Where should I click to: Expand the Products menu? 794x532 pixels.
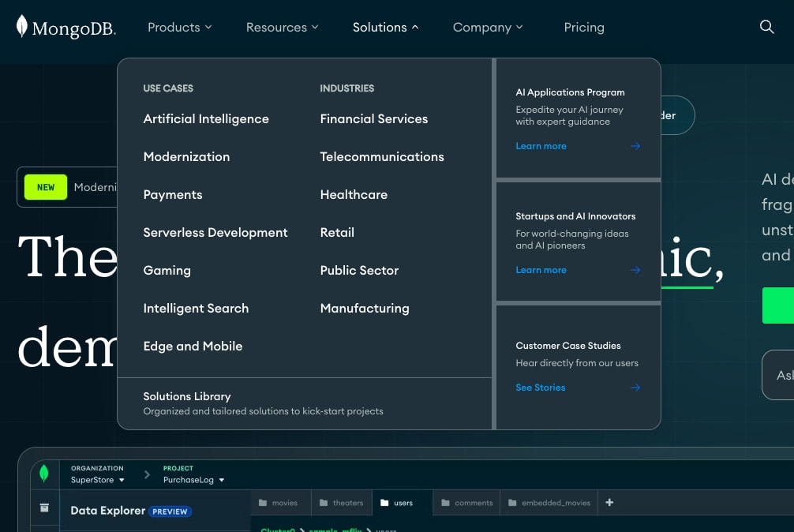click(x=179, y=28)
